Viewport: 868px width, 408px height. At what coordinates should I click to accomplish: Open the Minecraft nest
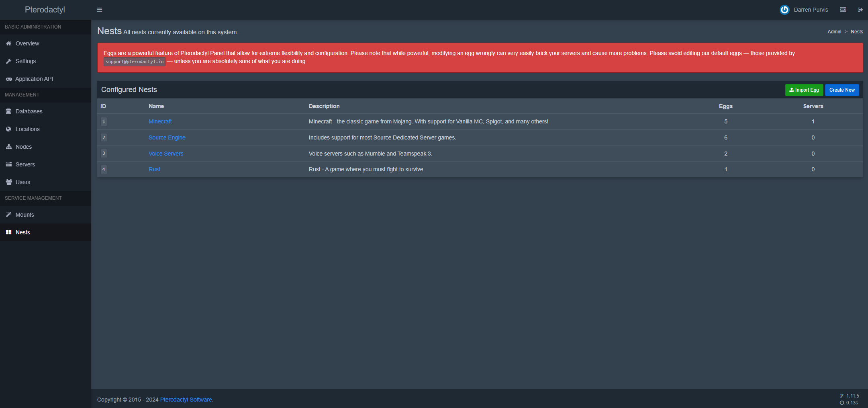tap(160, 121)
